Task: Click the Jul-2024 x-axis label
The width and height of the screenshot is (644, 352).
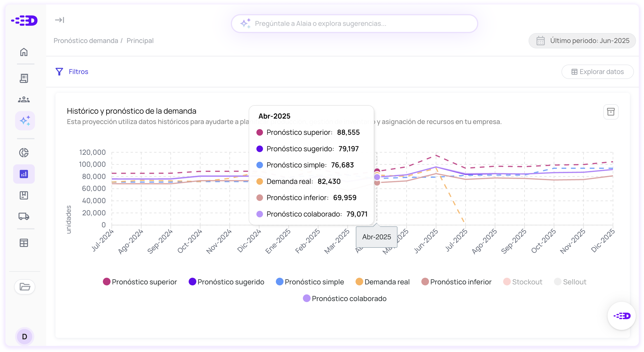Action: pos(102,240)
